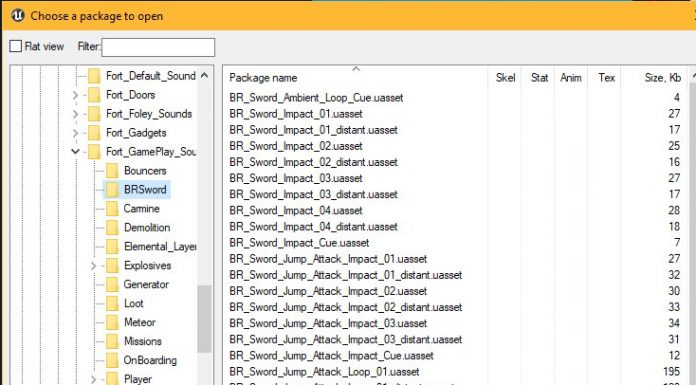Screen dimensions: 696x385
Task: Click the Bouncers folder icon
Action: (x=112, y=171)
